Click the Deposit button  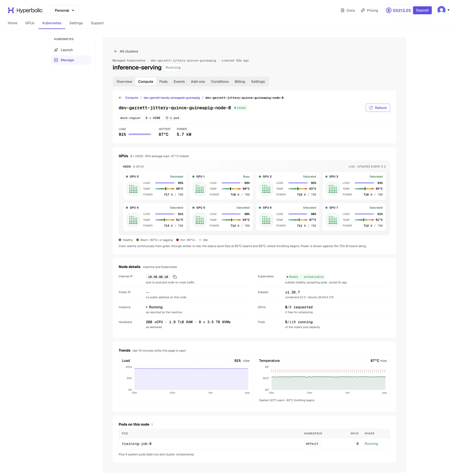[x=422, y=10]
